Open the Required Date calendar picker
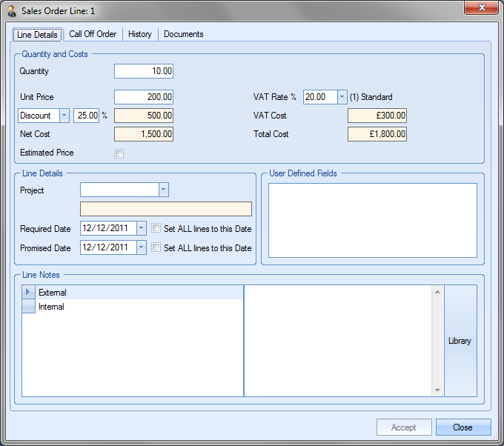This screenshot has width=504, height=446. point(141,229)
